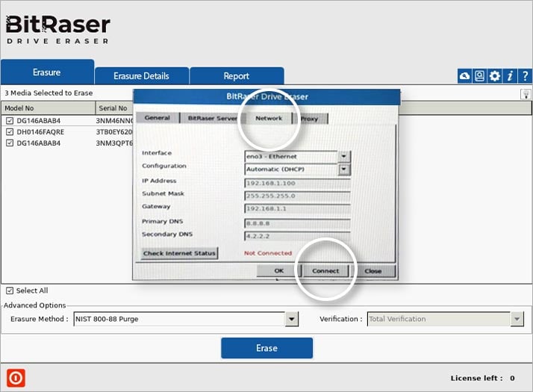Click the Model No column header

click(49, 108)
